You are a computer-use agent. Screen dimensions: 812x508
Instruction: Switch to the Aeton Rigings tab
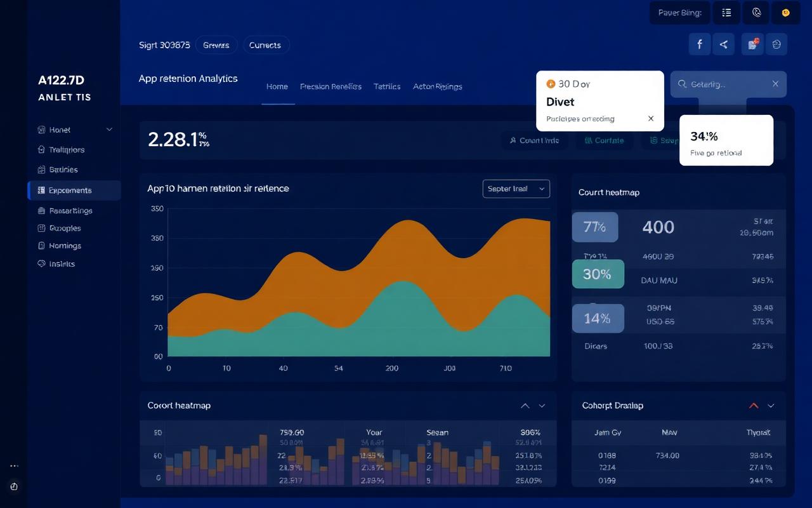pos(438,86)
